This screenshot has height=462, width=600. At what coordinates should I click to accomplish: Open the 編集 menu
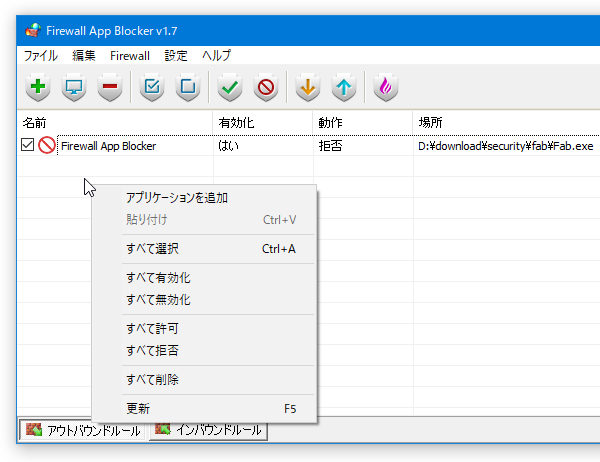[84, 56]
